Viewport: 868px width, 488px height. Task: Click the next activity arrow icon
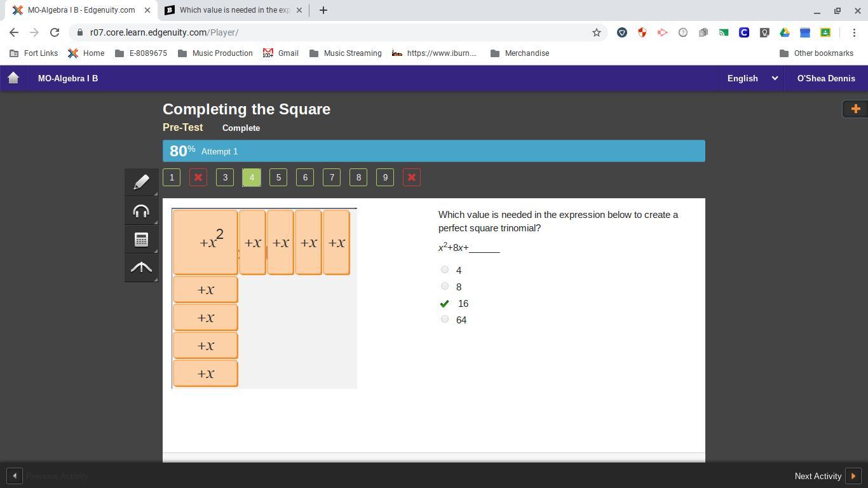point(853,476)
